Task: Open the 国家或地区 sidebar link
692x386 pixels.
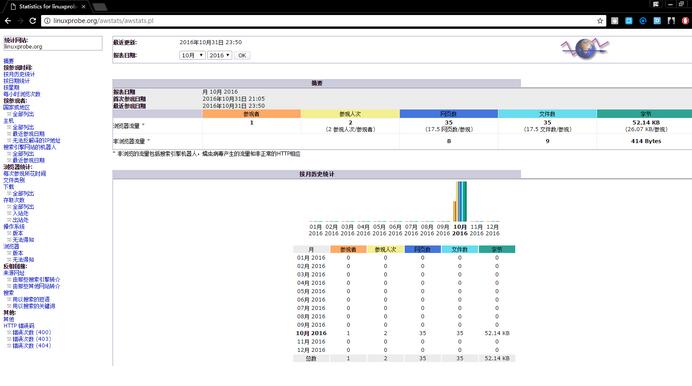Action: [x=16, y=107]
